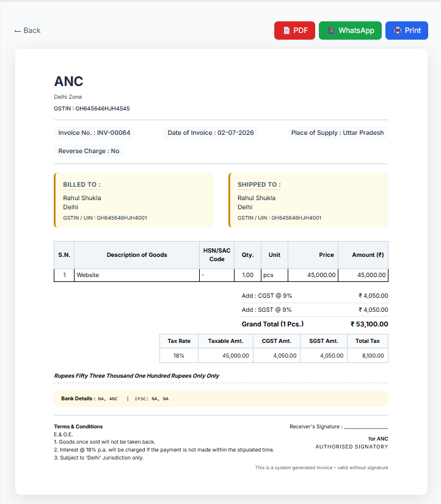This screenshot has height=504, width=441.
Task: Click the PDF document icon
Action: point(286,31)
